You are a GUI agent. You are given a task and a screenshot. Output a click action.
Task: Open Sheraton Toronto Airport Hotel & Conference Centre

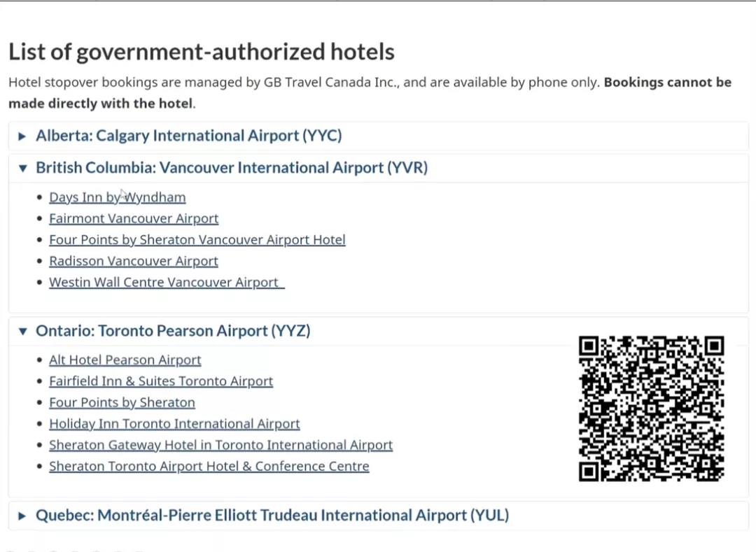tap(209, 466)
